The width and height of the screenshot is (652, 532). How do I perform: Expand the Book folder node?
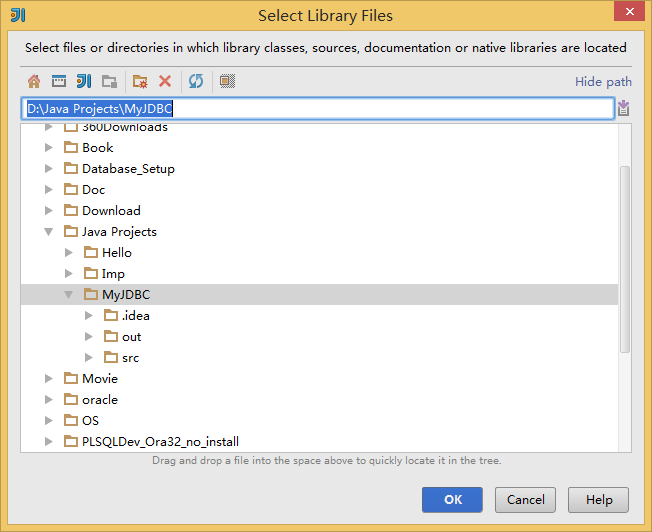point(49,147)
